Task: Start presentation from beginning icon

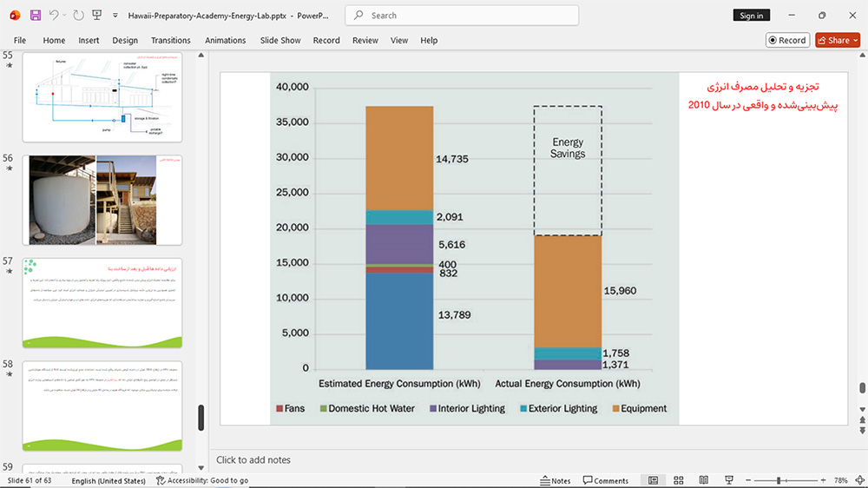Action: (x=97, y=16)
